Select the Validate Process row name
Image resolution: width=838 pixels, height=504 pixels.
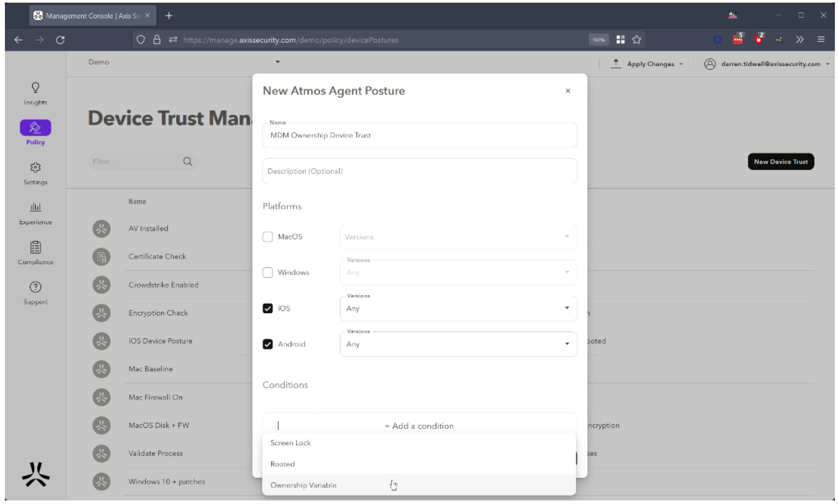tap(156, 453)
